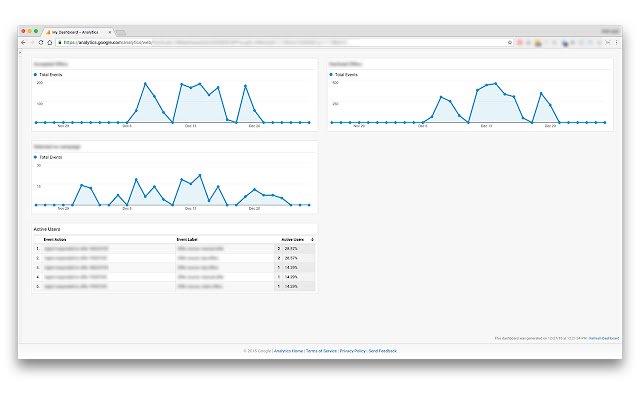The width and height of the screenshot is (640, 400).
Task: Click Total Events legend in the 20-scale chart
Action: coord(48,157)
